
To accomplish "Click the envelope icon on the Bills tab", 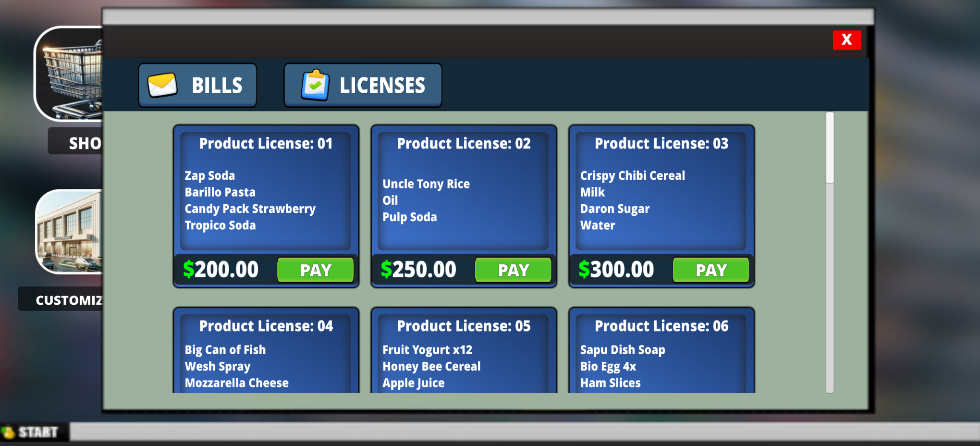I will click(163, 85).
